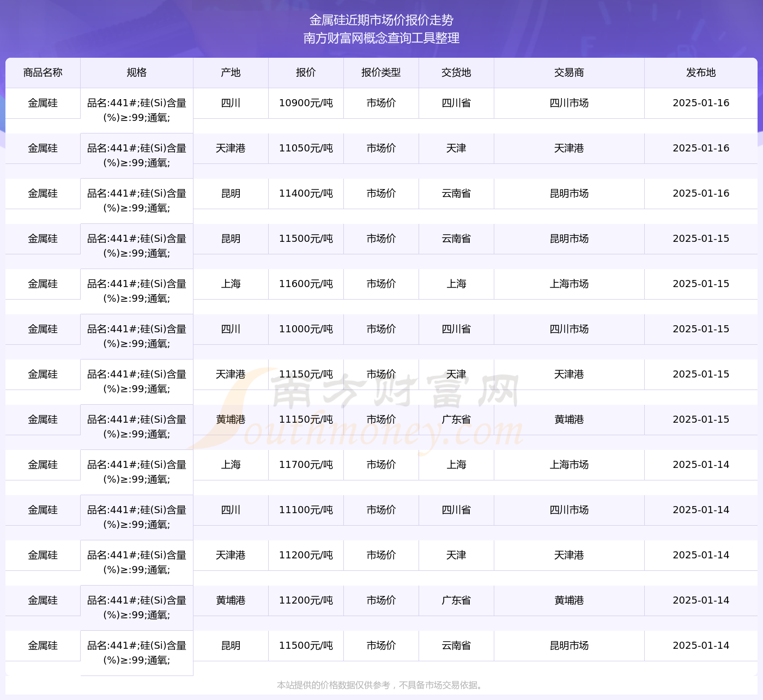
Task: Select the 品名:441# specification in the 10900元/吨 row
Action: click(137, 110)
